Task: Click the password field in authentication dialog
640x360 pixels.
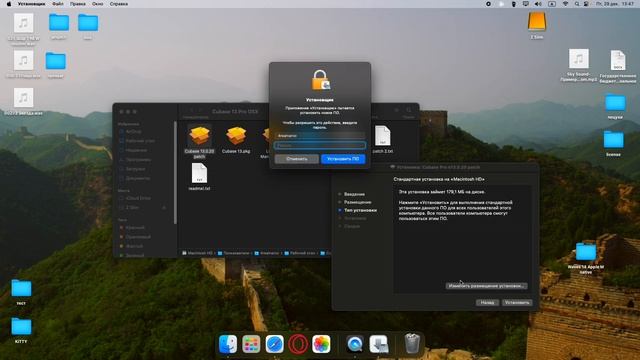Action: tap(320, 145)
